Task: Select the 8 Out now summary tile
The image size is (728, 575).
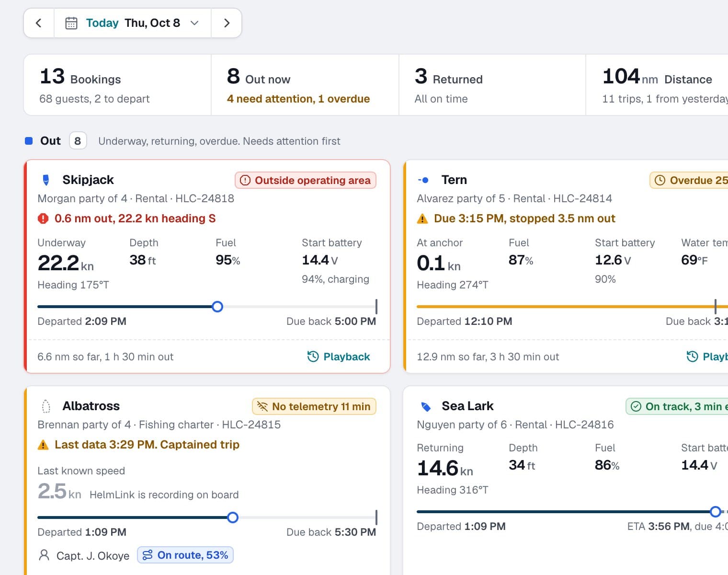Action: pos(305,85)
